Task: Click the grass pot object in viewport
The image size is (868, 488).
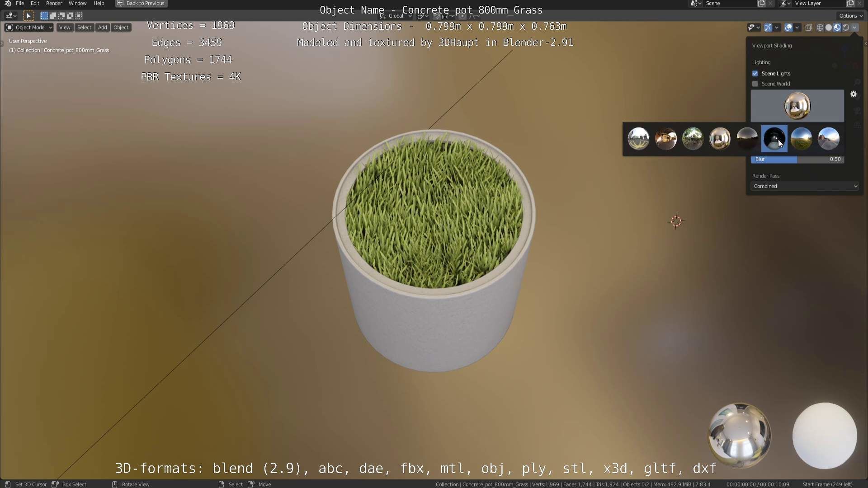Action: coord(434,251)
